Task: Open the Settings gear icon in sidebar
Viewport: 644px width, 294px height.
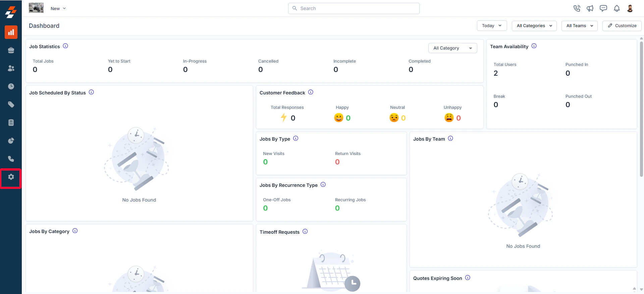Action: [x=11, y=177]
